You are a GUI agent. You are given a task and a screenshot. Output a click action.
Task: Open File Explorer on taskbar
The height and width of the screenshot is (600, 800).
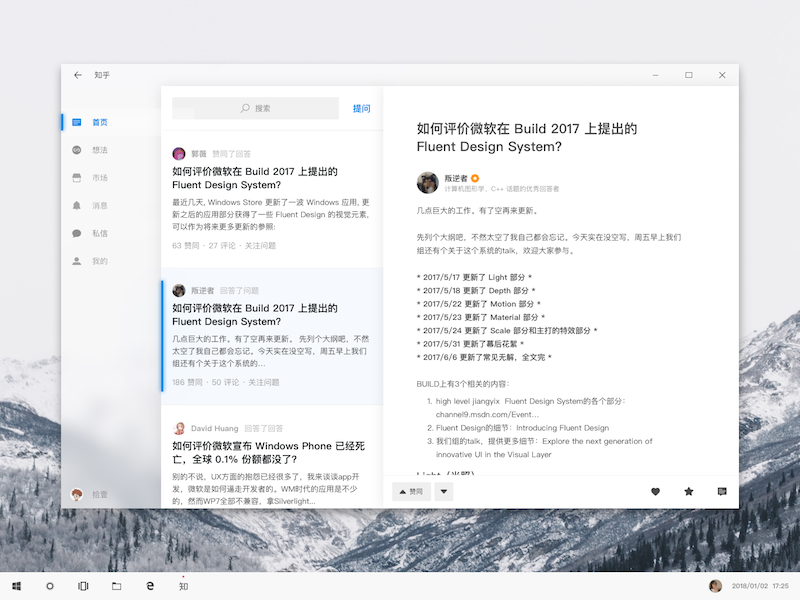point(116,586)
